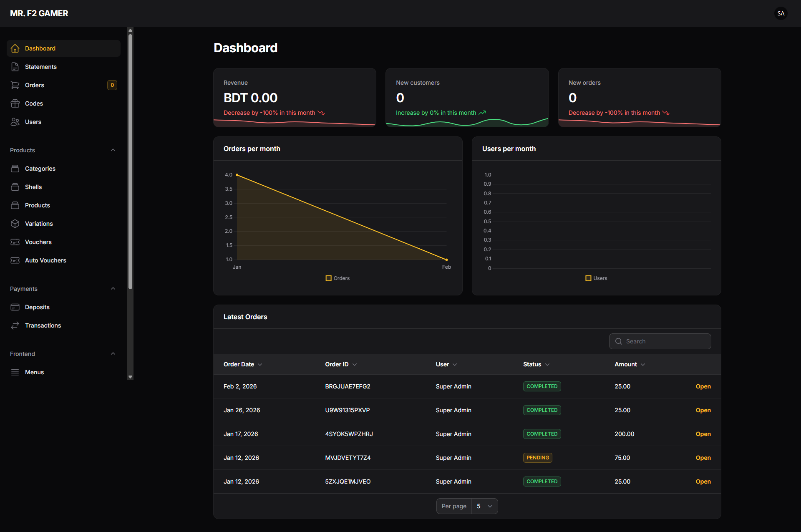Click the Users people icon in sidebar
This screenshot has height=532, width=801.
click(15, 122)
